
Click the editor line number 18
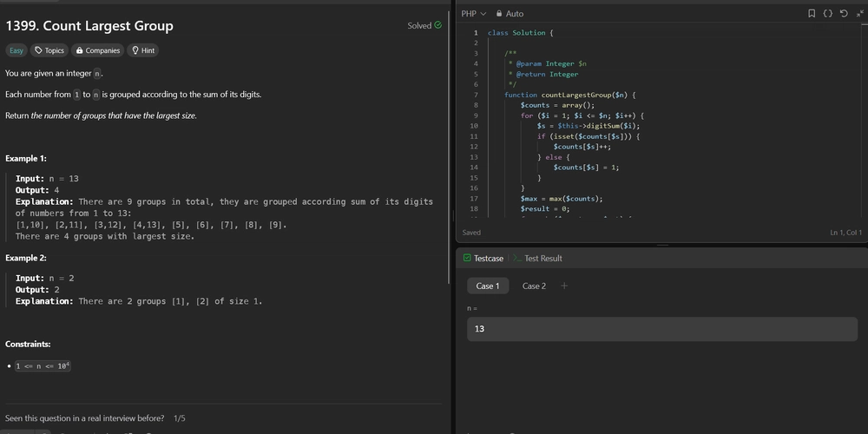click(x=473, y=208)
